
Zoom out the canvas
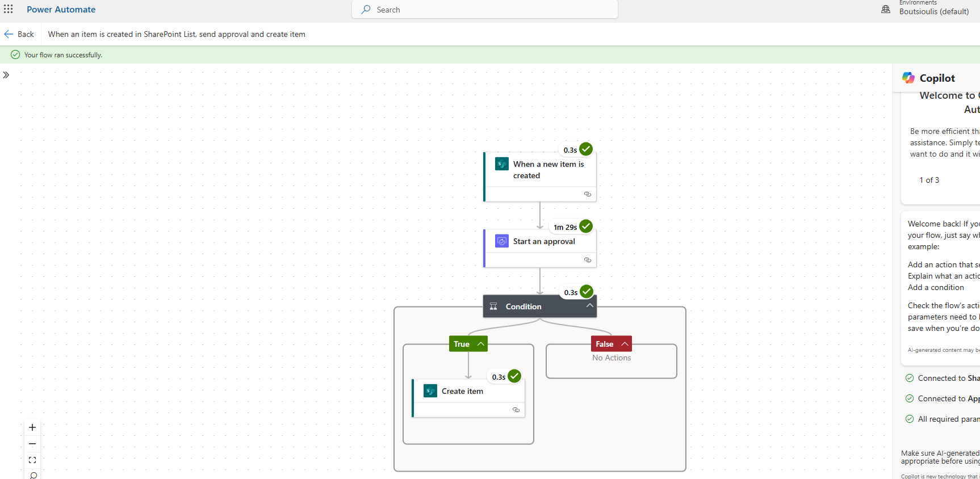coord(32,444)
